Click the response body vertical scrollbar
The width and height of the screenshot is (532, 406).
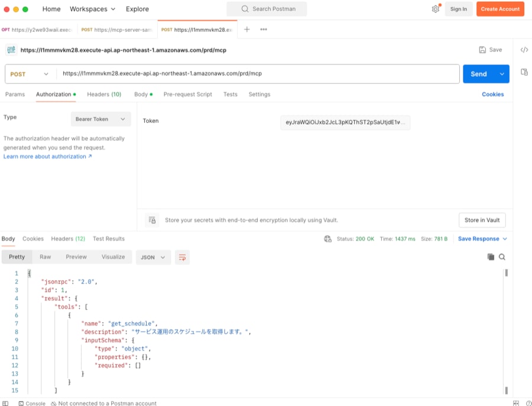506,332
